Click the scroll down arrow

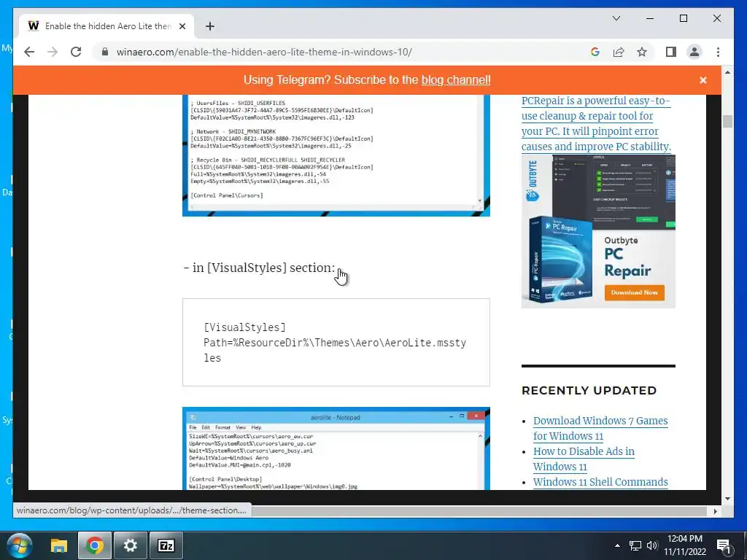(x=727, y=499)
